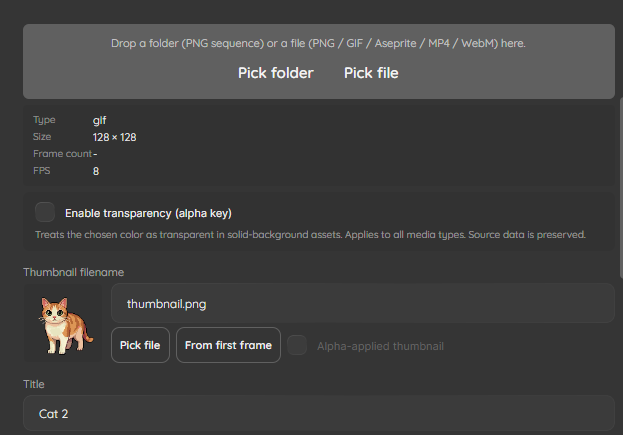
Task: Click the gif type value
Action: click(x=99, y=120)
